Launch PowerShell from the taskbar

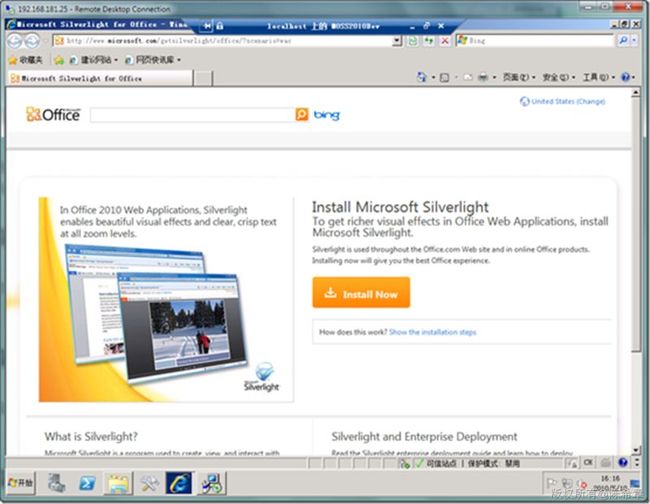(x=87, y=483)
